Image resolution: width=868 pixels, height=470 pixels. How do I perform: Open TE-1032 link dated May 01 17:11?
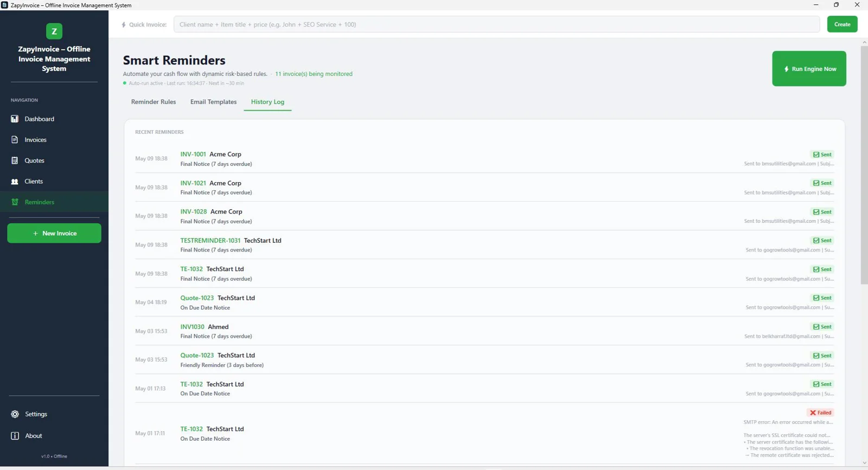[x=192, y=429]
